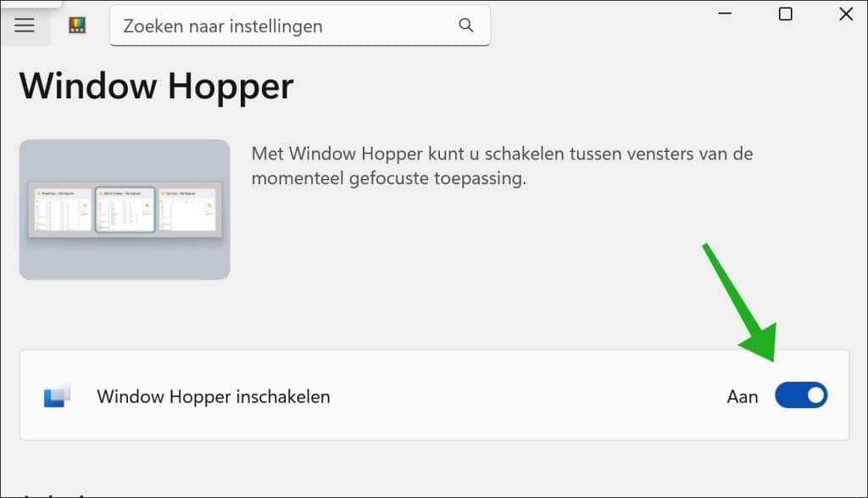Viewport: 868px width, 498px height.
Task: Click the 'Window Hopper' page title
Action: (157, 87)
